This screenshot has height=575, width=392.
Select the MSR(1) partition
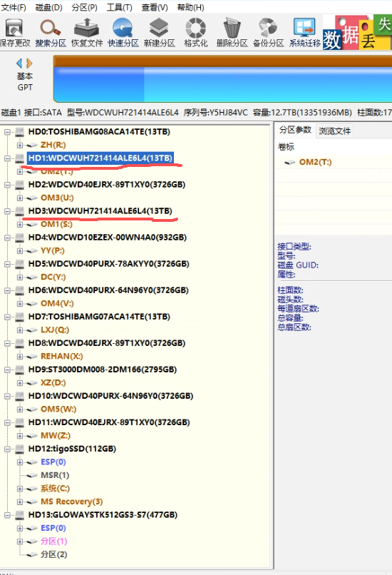[x=55, y=475]
